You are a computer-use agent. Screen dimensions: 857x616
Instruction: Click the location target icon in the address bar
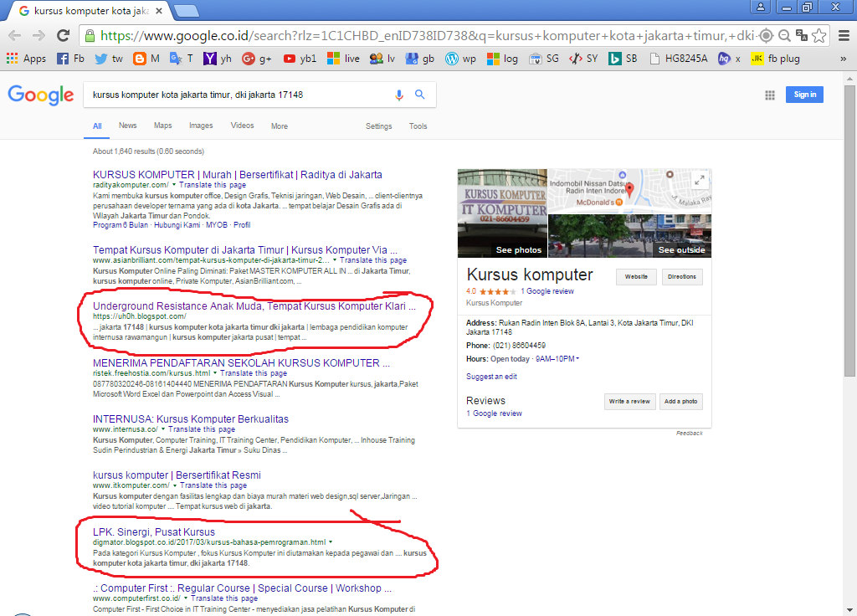(x=767, y=36)
